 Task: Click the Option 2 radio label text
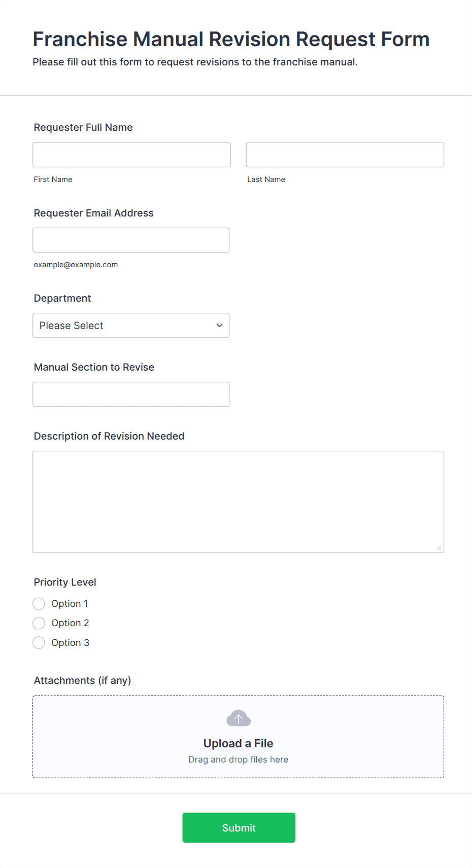(x=70, y=623)
